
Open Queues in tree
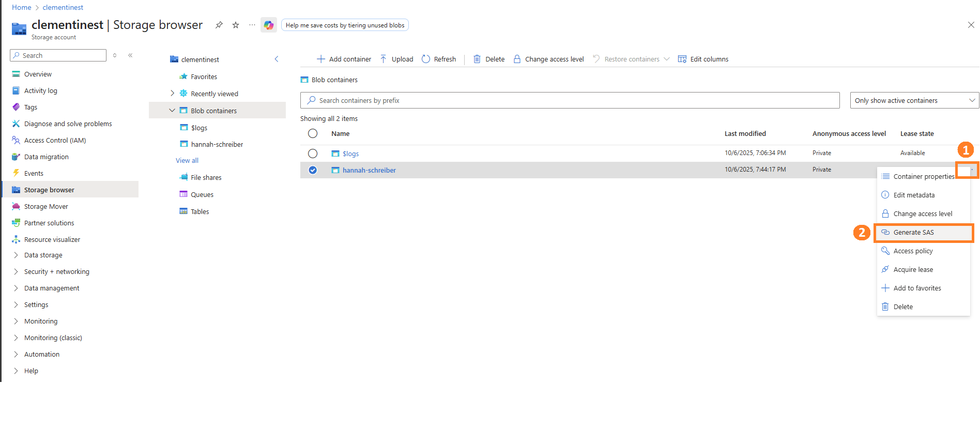click(x=202, y=194)
